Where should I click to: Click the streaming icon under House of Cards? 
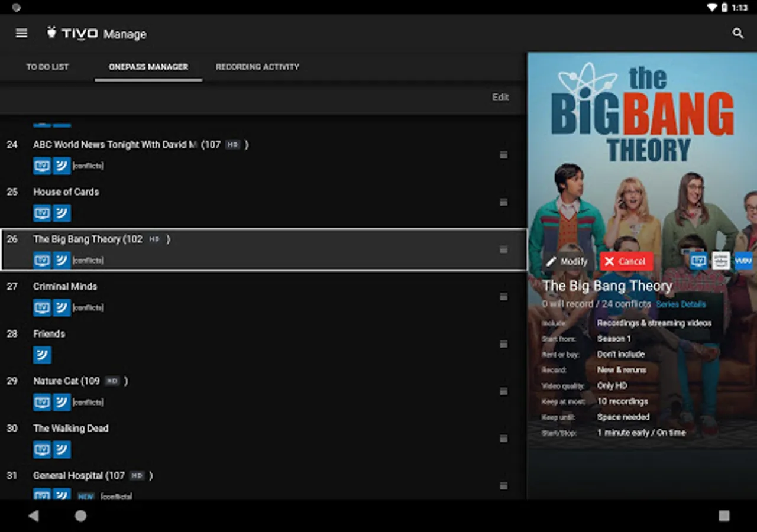click(x=62, y=213)
